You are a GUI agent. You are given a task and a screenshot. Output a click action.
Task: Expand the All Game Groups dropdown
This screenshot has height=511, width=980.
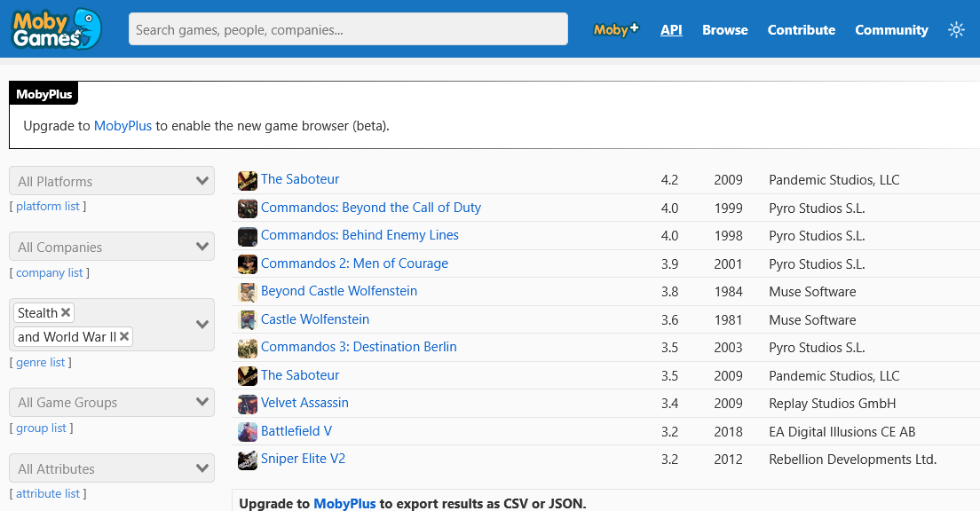pyautogui.click(x=112, y=402)
